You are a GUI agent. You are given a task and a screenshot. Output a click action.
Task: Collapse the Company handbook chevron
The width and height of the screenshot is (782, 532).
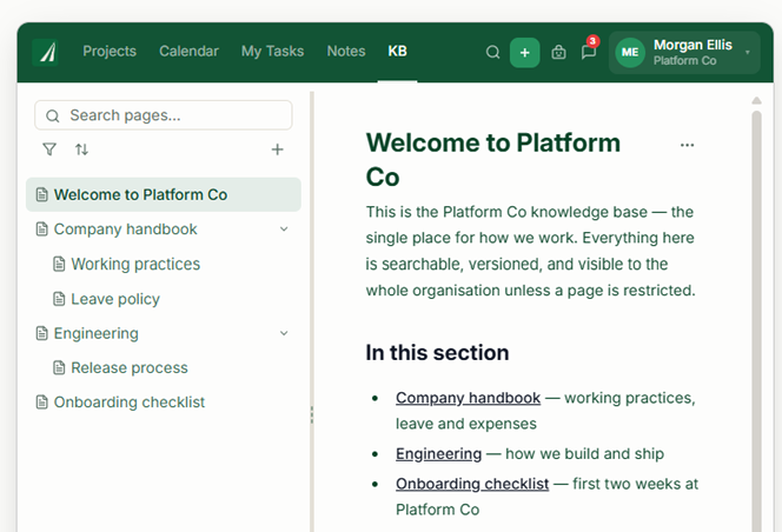coord(284,229)
